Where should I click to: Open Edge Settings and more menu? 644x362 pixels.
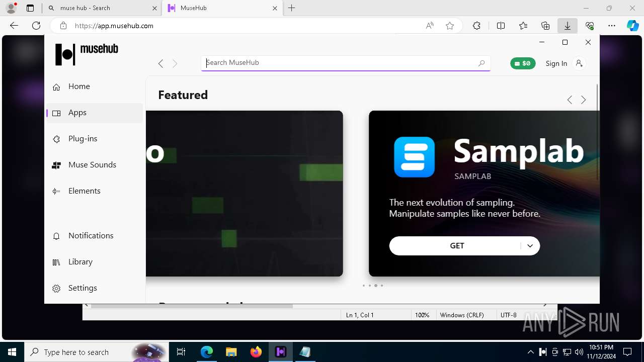click(612, 26)
